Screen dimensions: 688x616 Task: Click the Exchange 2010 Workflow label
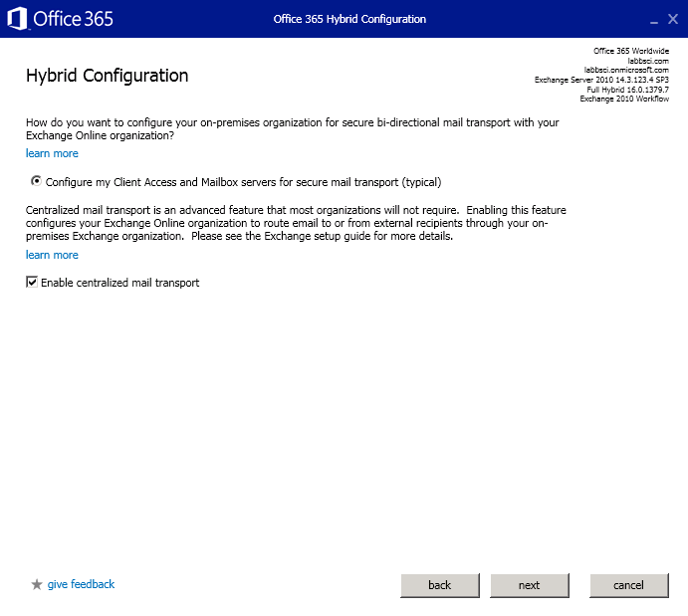[624, 99]
